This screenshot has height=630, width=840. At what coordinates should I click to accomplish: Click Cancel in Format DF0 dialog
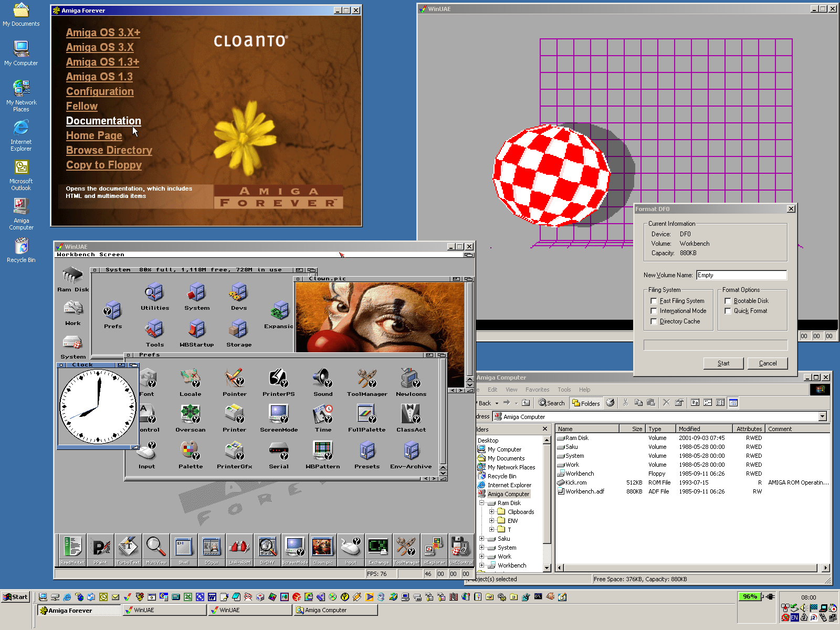click(768, 363)
